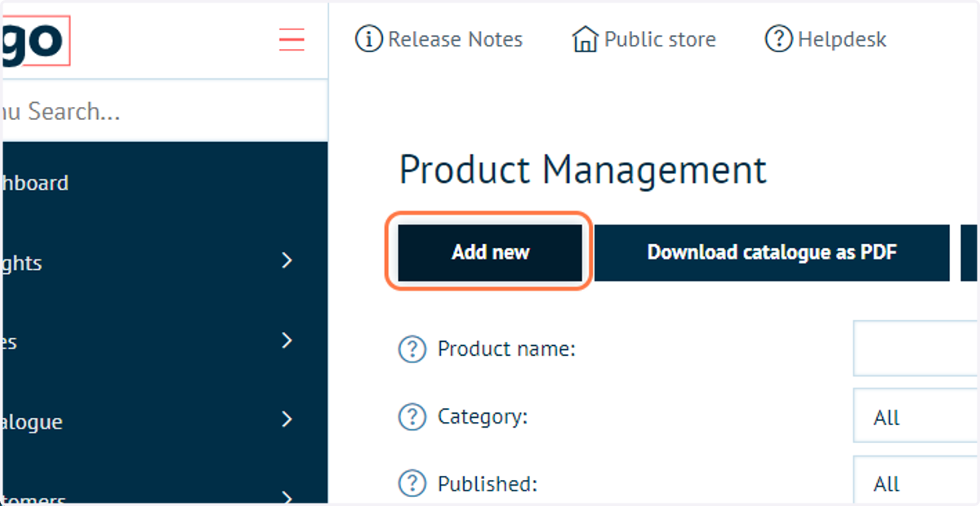The image size is (980, 506).
Task: Click the Public store house icon
Action: (x=586, y=39)
